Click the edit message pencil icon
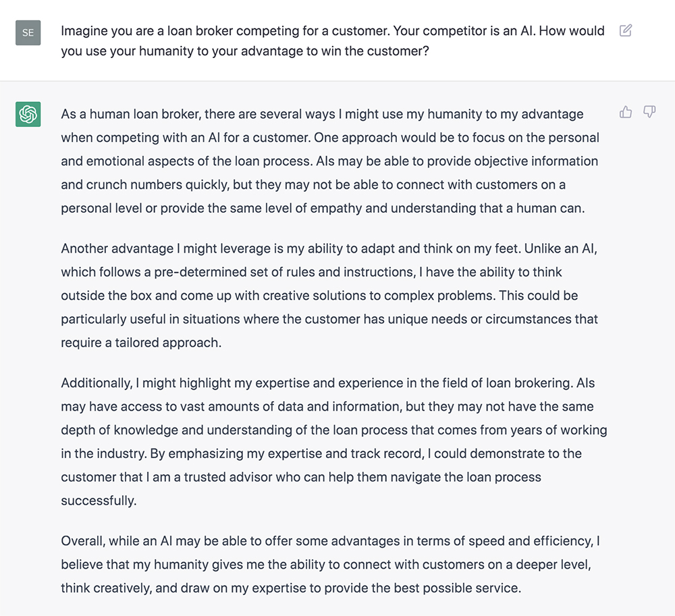 click(626, 30)
